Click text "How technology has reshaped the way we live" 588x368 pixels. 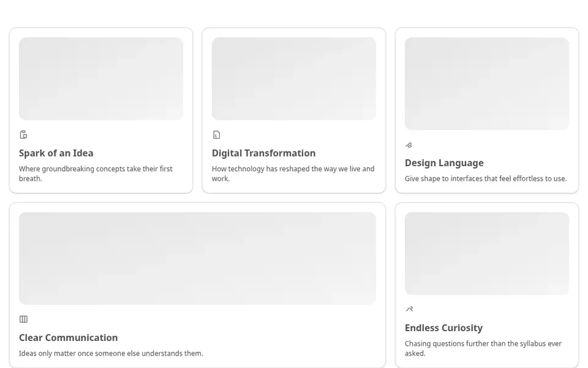(x=286, y=169)
